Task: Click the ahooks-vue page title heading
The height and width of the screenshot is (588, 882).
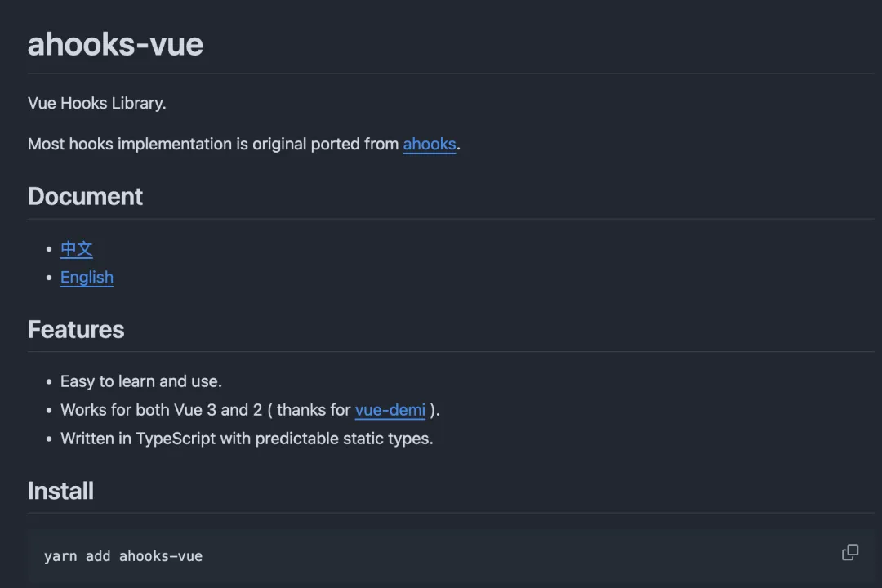Action: pos(115,45)
